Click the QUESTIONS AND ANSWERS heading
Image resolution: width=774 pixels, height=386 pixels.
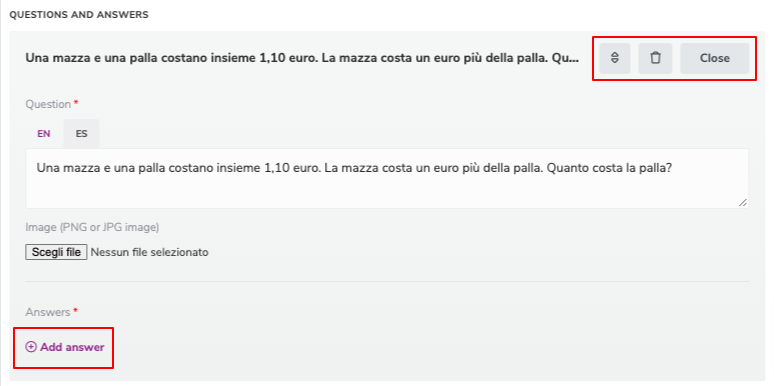79,15
